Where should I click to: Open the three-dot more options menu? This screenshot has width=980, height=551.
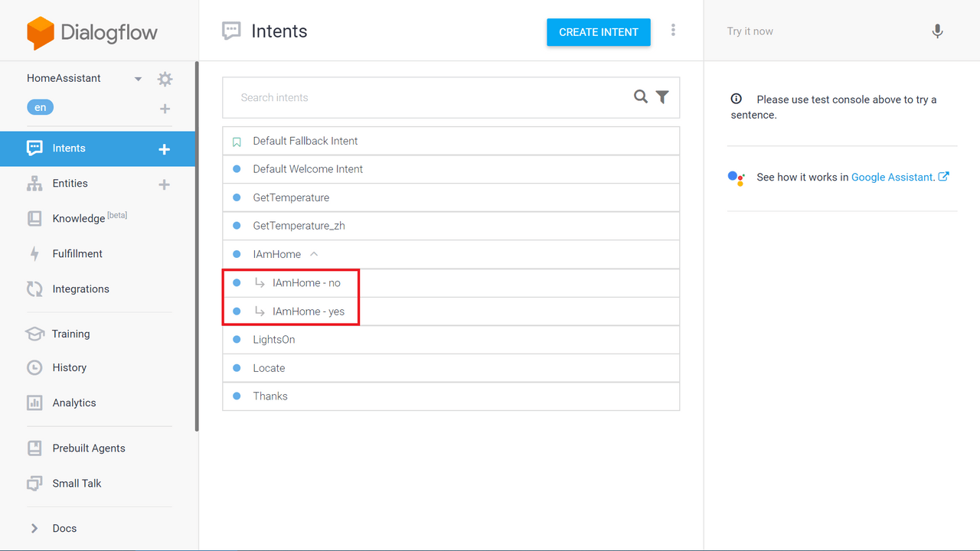pyautogui.click(x=673, y=30)
